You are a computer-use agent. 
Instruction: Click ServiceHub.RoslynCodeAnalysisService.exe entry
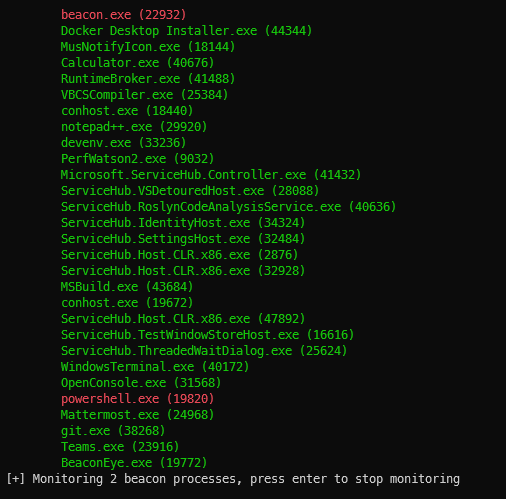click(228, 207)
